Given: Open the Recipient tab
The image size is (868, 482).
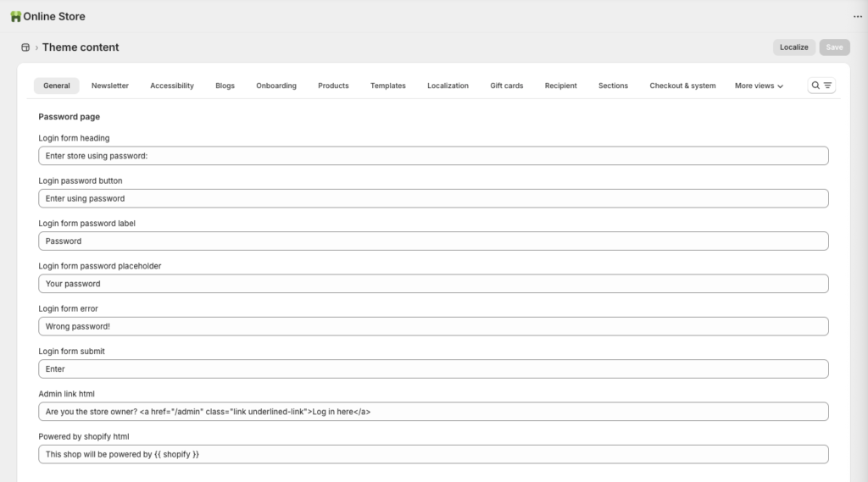Looking at the screenshot, I should 561,86.
